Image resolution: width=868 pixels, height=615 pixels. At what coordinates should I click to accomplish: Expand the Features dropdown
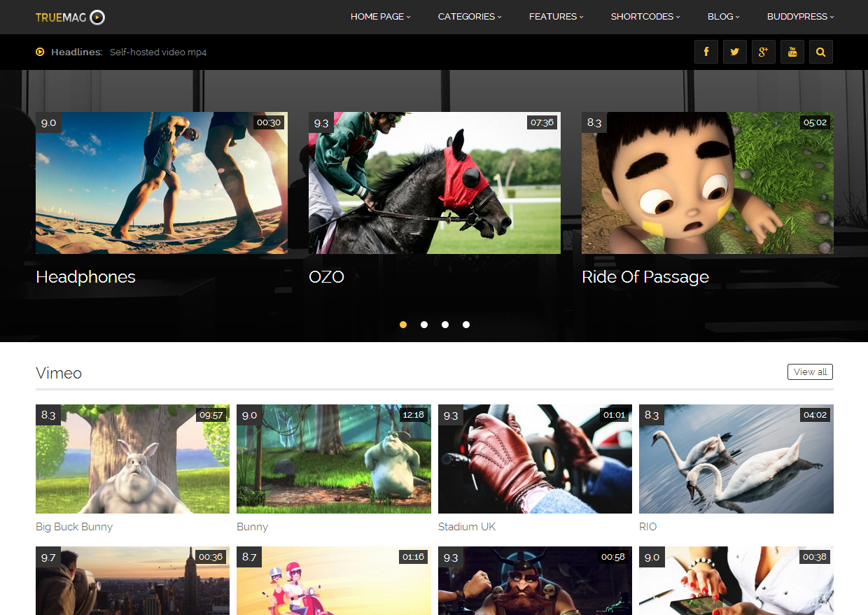pos(556,17)
